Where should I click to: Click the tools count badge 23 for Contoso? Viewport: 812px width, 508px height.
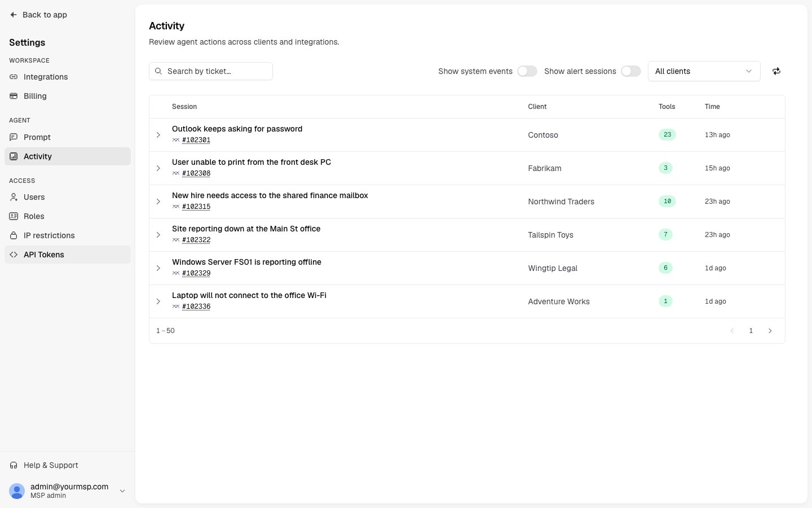(667, 135)
